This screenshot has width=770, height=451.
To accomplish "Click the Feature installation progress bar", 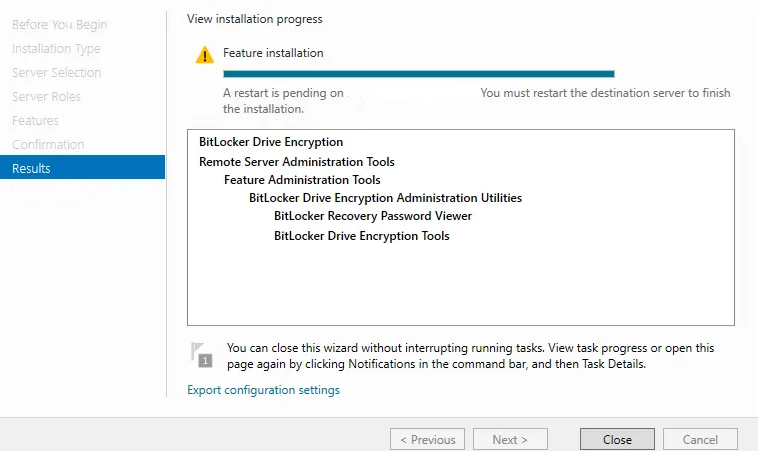I will click(418, 73).
